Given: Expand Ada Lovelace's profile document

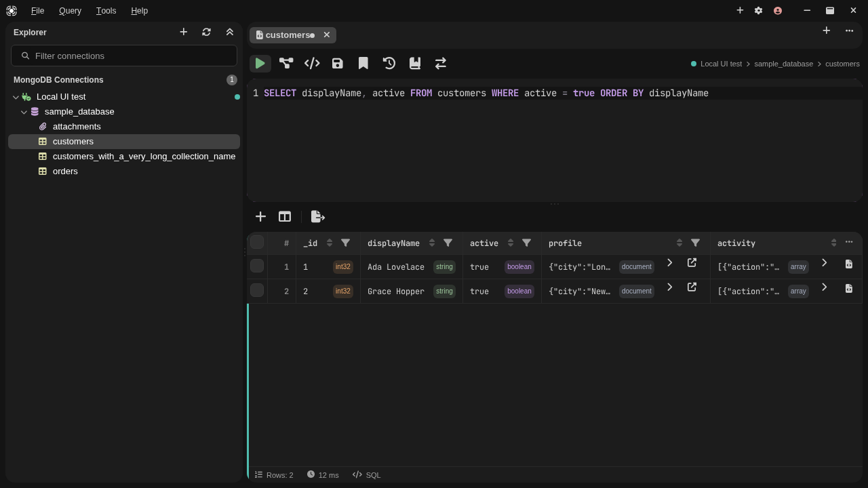Looking at the screenshot, I should pos(669,263).
